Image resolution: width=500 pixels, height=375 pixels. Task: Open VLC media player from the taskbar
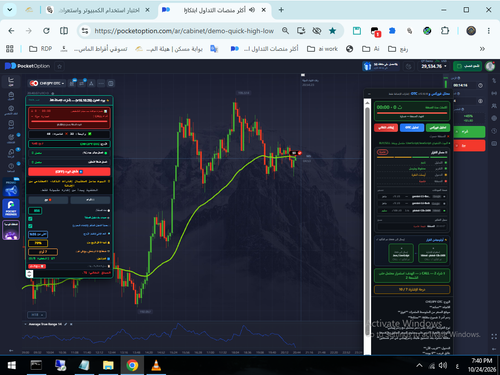point(156,365)
